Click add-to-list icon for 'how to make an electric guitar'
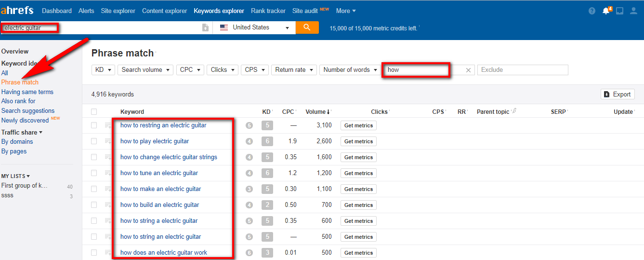644x260 pixels. click(108, 189)
